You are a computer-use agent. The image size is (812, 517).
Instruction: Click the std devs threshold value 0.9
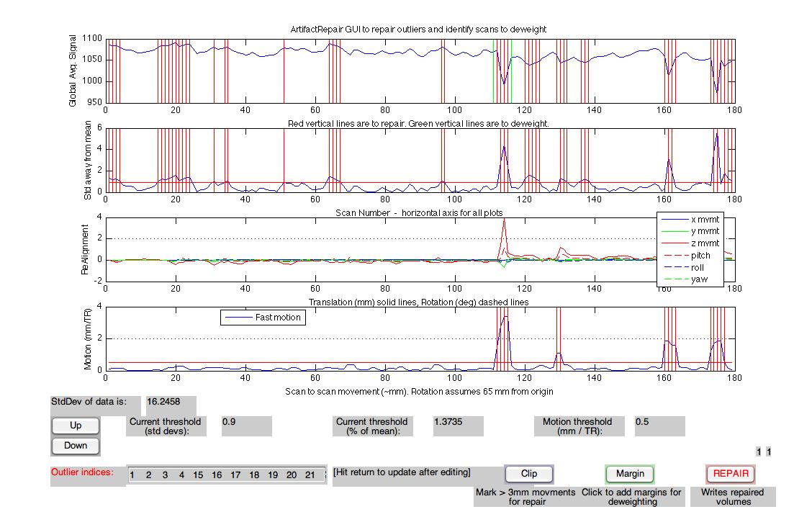(x=246, y=426)
